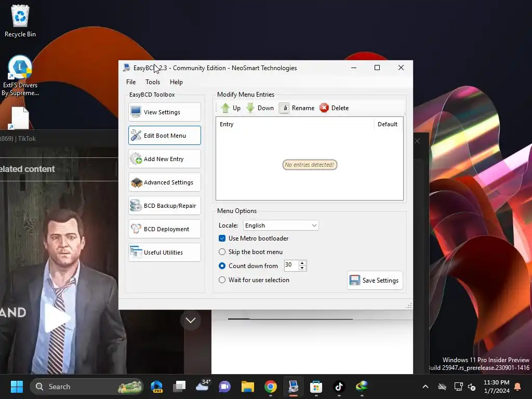
Task: Open BCD Backup/Repair section
Action: 165,206
